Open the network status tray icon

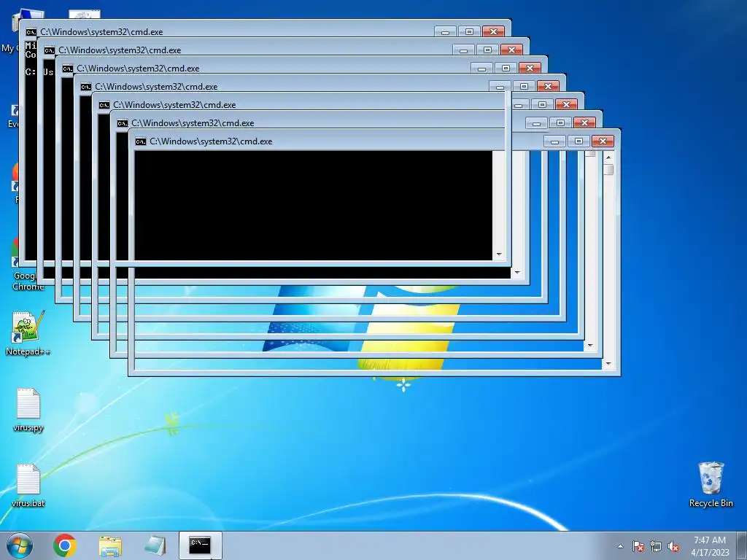click(x=656, y=546)
